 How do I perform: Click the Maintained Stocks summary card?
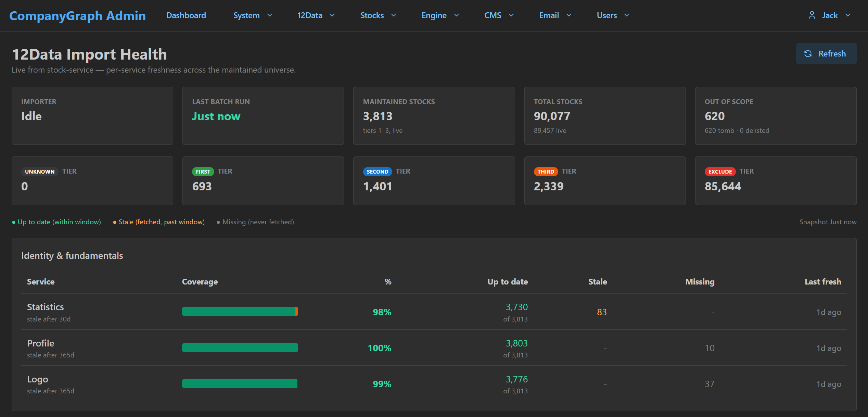[x=434, y=116]
